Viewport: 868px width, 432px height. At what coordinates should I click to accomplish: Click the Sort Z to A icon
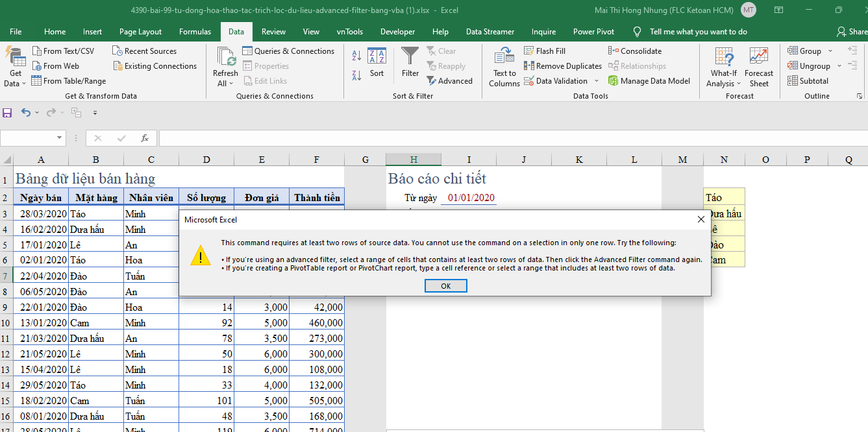click(356, 75)
